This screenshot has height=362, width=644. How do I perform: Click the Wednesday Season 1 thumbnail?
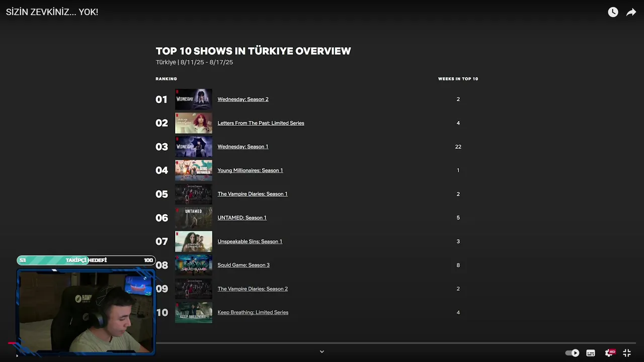point(194,146)
